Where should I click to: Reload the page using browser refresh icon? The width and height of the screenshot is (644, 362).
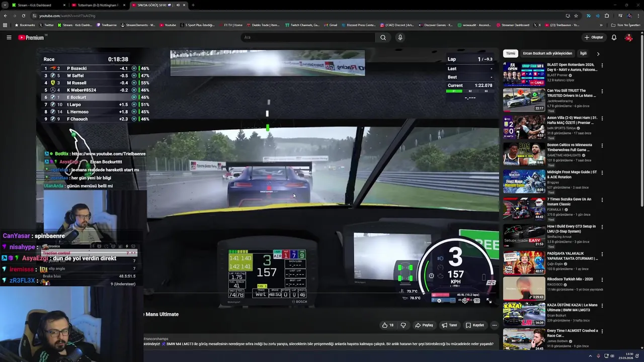click(x=23, y=16)
